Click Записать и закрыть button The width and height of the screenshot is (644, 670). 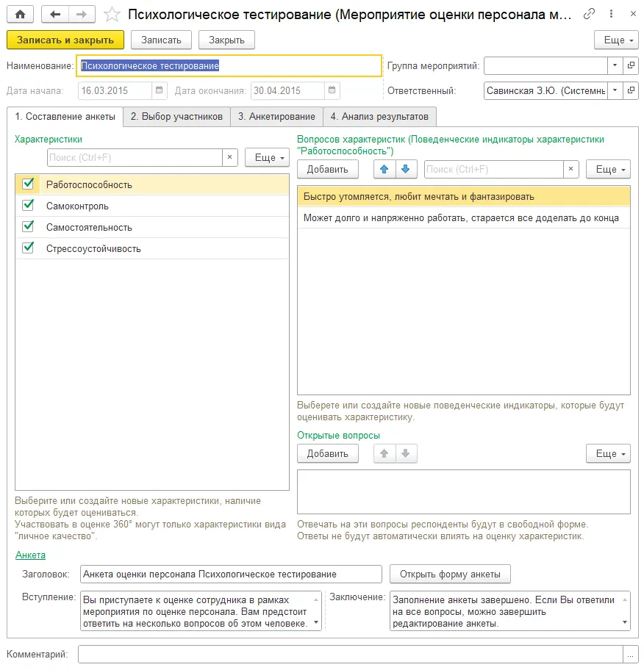[65, 40]
